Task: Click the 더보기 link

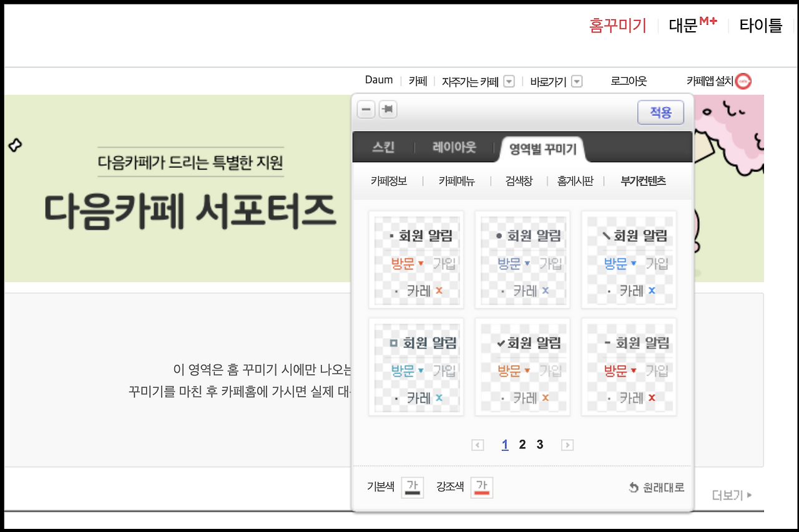Action: (732, 495)
